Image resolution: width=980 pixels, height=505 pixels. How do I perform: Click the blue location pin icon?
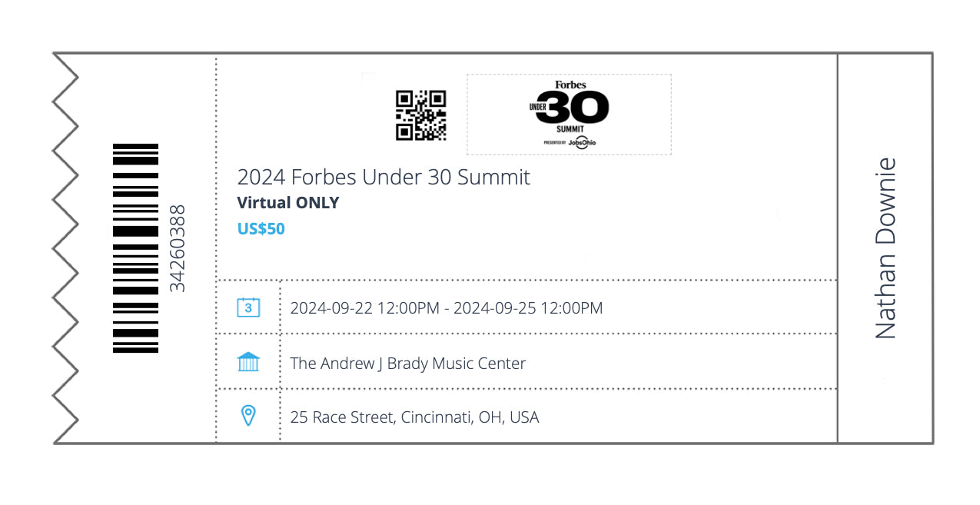(248, 416)
